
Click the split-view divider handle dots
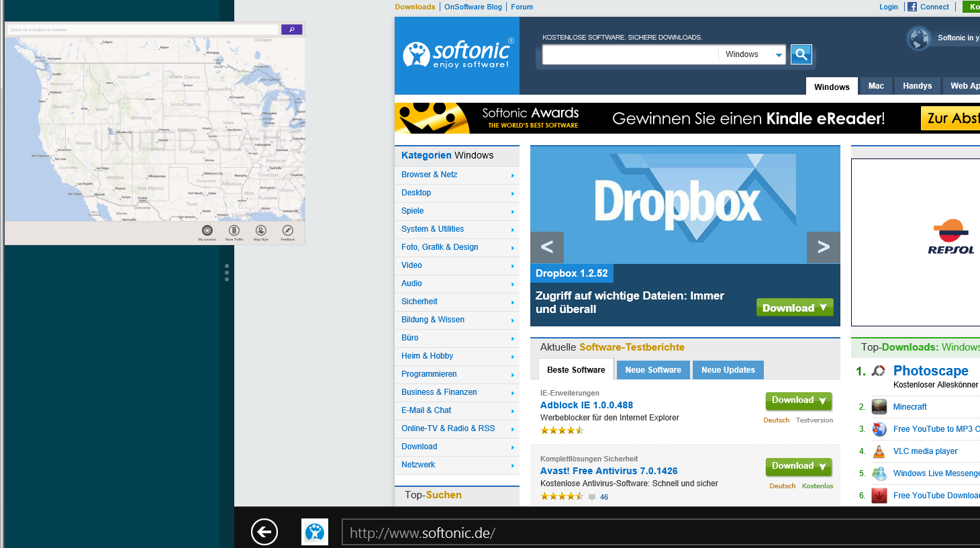point(227,272)
